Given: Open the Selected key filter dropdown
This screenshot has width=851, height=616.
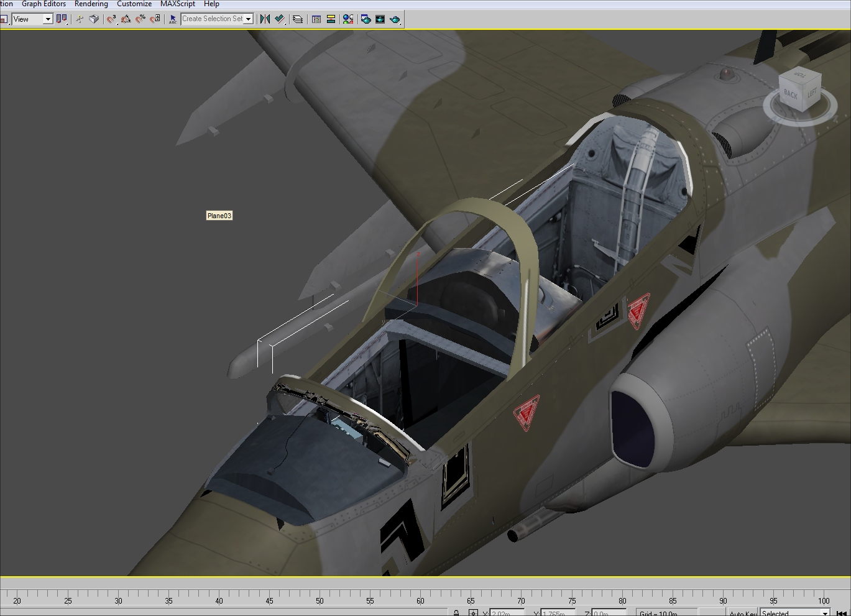Looking at the screenshot, I should 795,612.
